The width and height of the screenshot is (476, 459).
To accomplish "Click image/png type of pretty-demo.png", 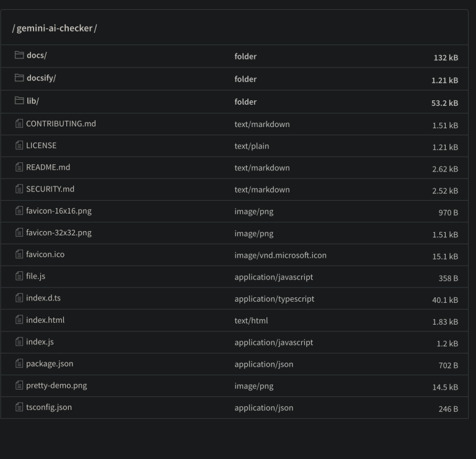I will [x=253, y=386].
